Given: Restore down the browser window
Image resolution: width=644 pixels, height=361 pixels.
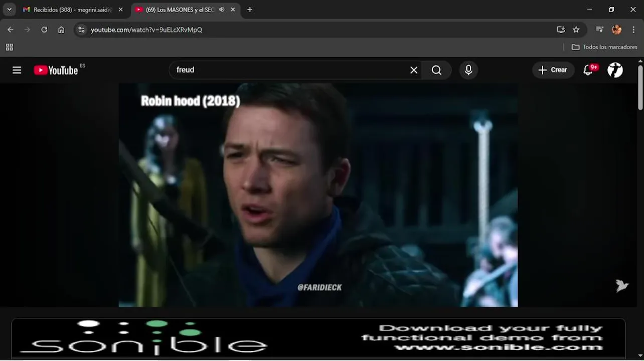Looking at the screenshot, I should [611, 10].
